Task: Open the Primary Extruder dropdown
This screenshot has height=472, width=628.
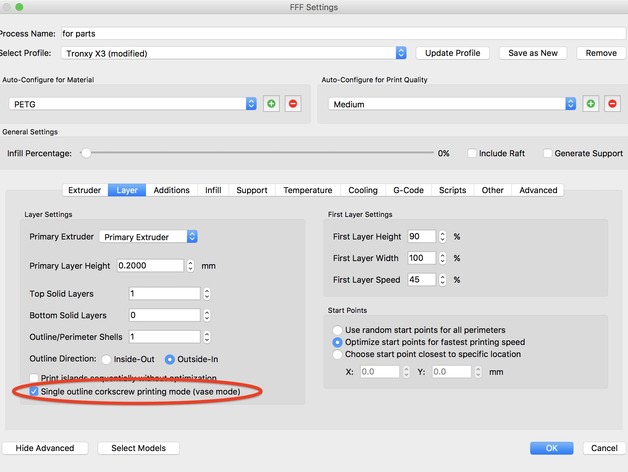Action: [192, 237]
